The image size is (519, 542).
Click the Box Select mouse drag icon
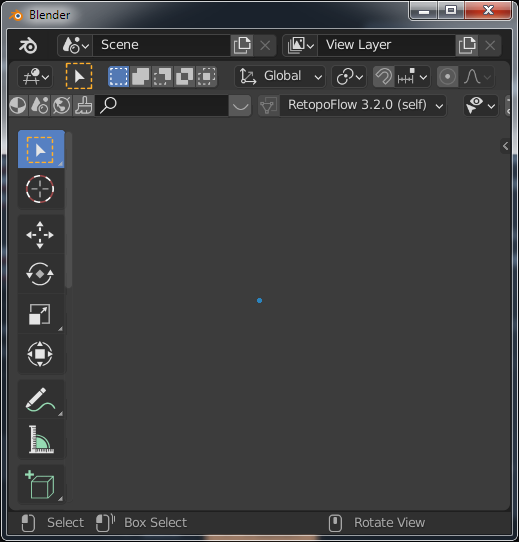105,523
